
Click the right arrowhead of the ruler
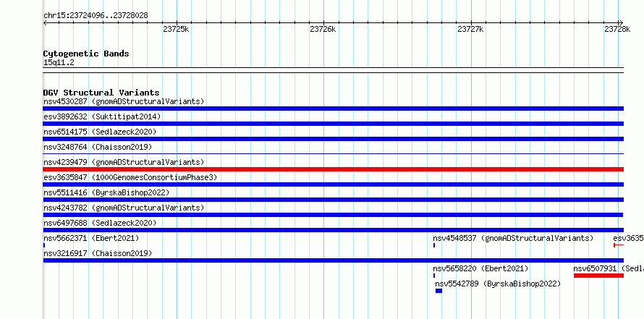[x=622, y=22]
